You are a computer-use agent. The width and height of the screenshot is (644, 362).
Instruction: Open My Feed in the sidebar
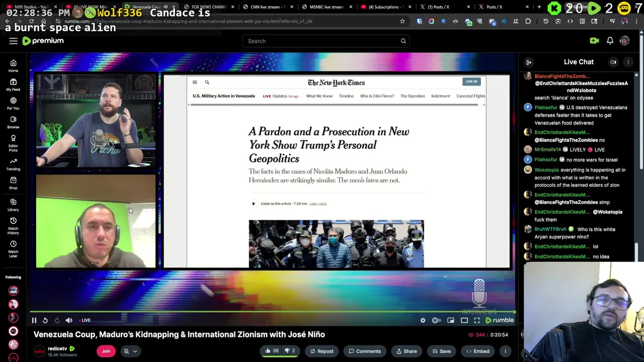point(13,84)
